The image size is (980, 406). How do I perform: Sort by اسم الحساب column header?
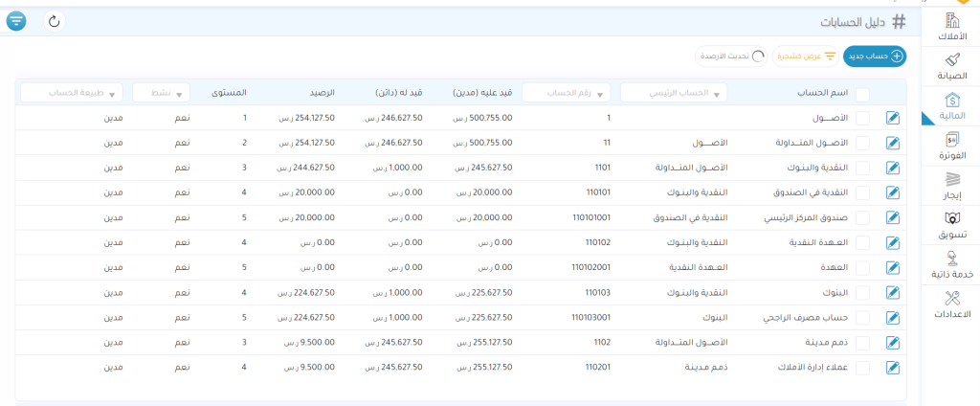pos(824,93)
